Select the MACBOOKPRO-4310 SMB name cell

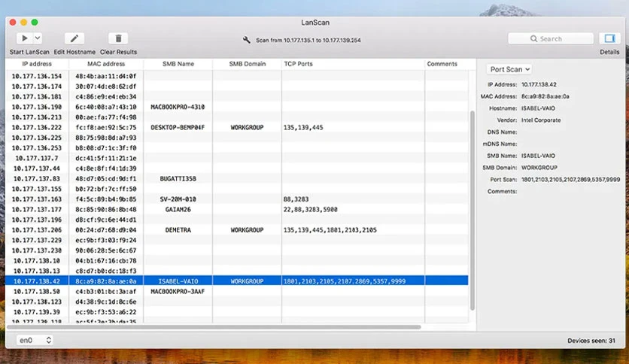tap(178, 107)
